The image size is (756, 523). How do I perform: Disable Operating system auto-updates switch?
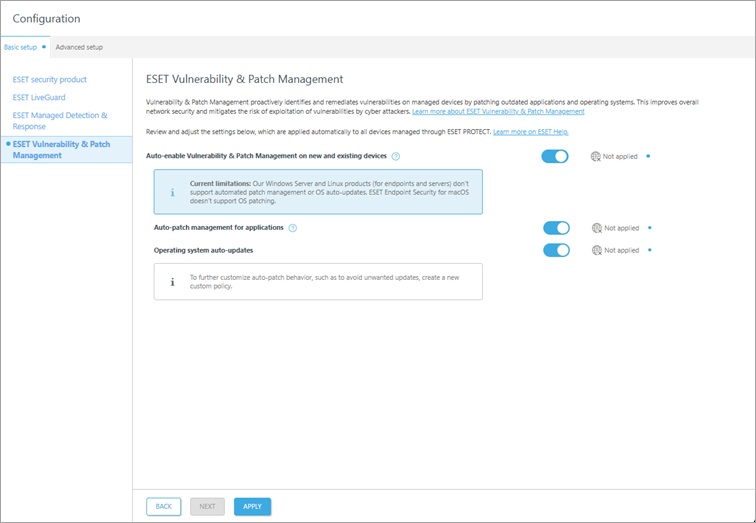pos(556,250)
